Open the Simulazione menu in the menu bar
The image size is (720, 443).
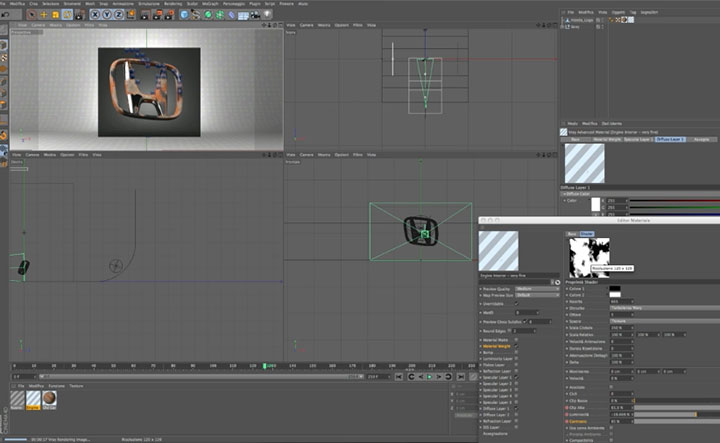[149, 4]
